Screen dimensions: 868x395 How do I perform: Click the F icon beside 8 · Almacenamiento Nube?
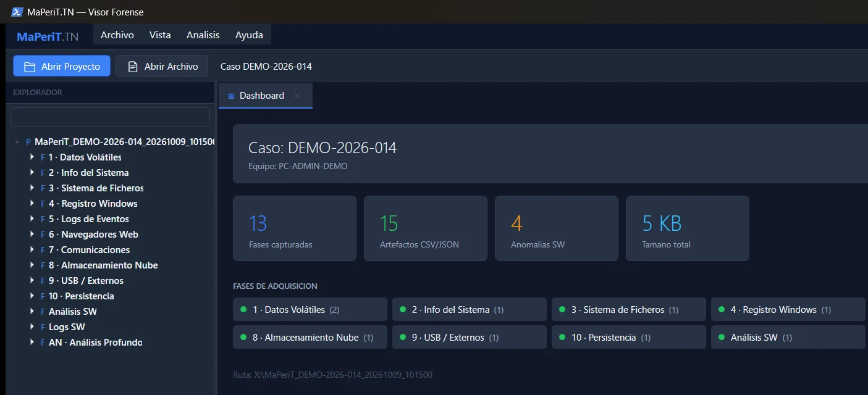point(43,265)
